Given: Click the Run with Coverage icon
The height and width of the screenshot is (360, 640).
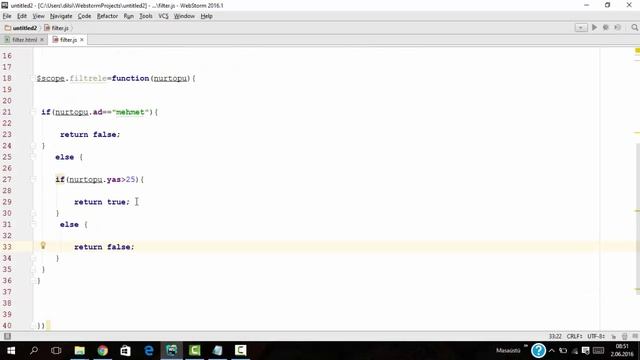Looking at the screenshot, I should (x=618, y=27).
